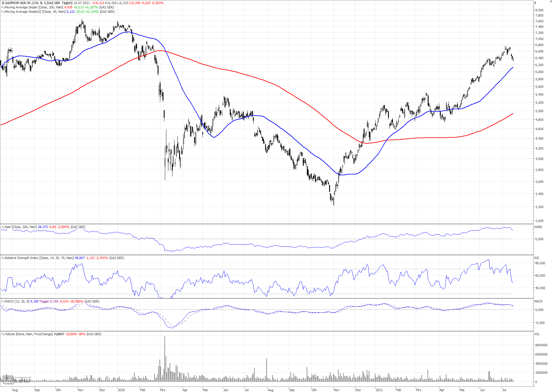Click the 2020 marker on the time axis

coord(121,390)
